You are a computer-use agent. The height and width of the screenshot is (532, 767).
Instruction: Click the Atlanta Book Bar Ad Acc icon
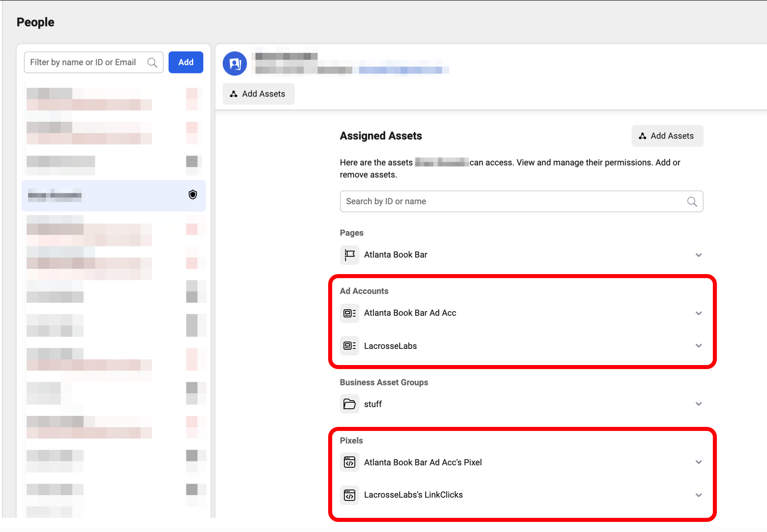(x=349, y=313)
